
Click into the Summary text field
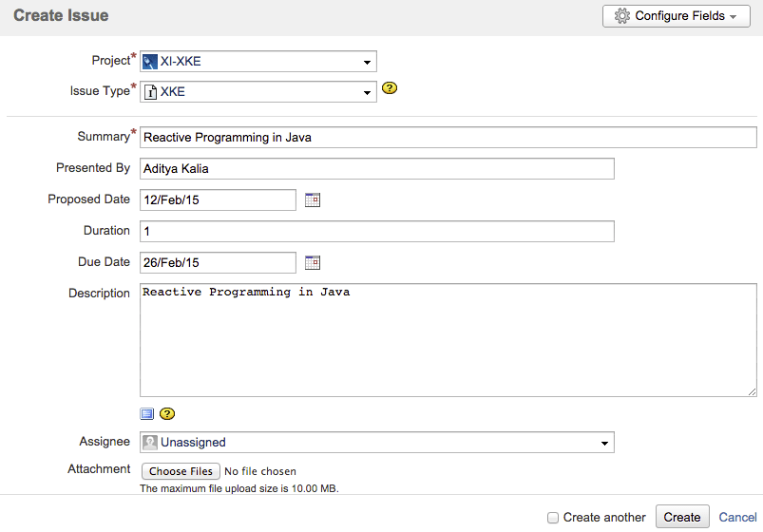(x=447, y=138)
